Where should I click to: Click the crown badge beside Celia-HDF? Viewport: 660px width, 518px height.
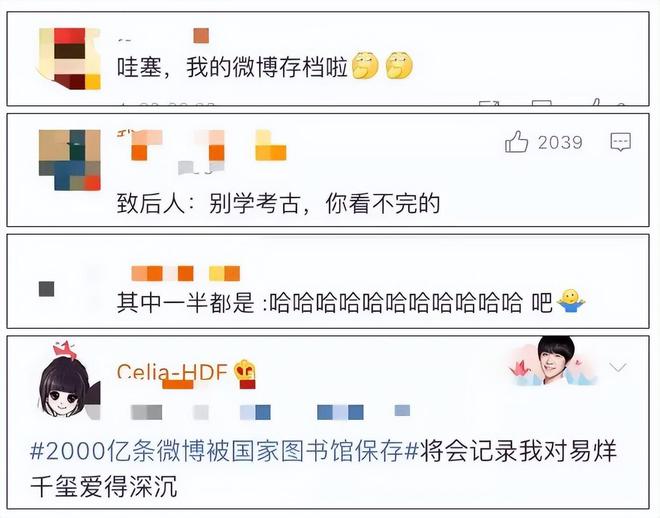[245, 372]
